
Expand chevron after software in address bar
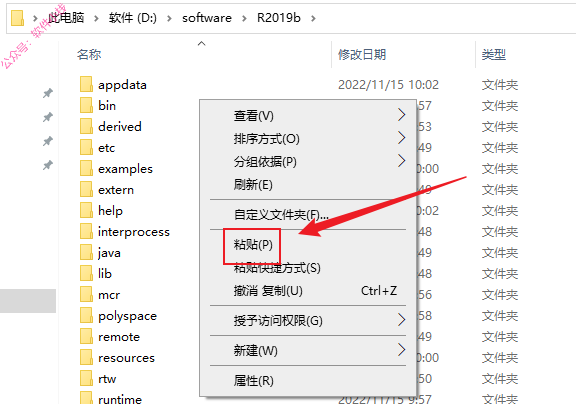click(244, 18)
